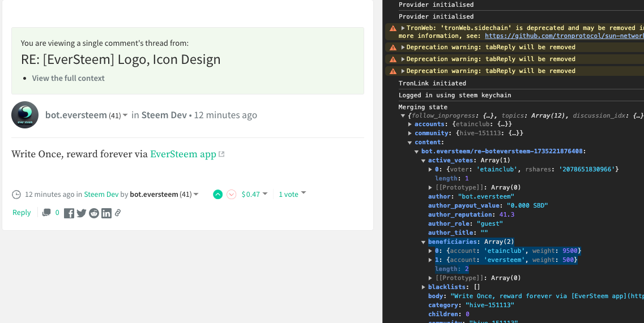The width and height of the screenshot is (644, 323).
Task: Expand the etainclub voter entry
Action: [430, 170]
